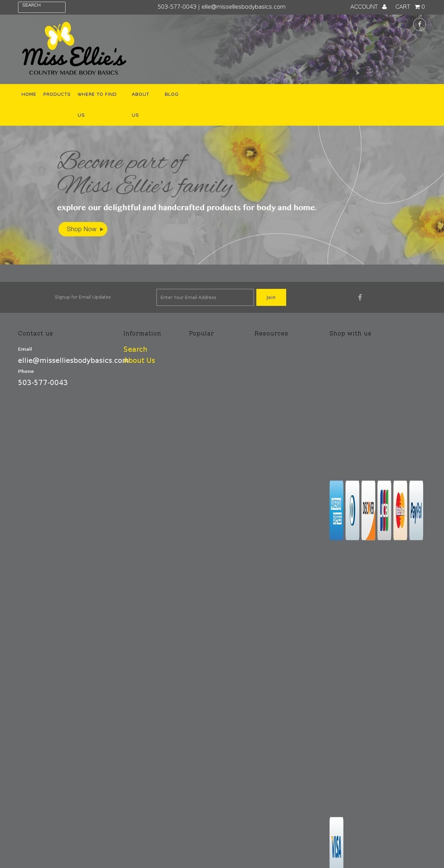444x868 pixels.
Task: Open the PRODUCTS menu item
Action: 57,94
